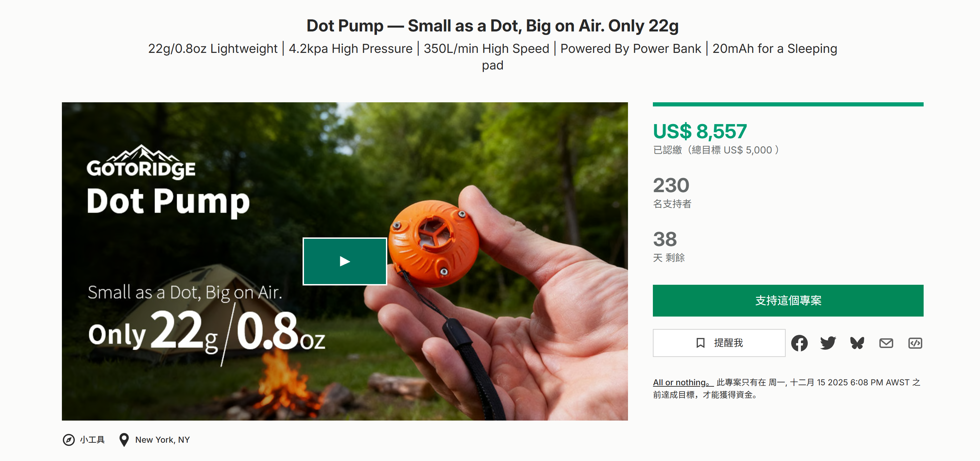Click the 230 backers count

[671, 186]
